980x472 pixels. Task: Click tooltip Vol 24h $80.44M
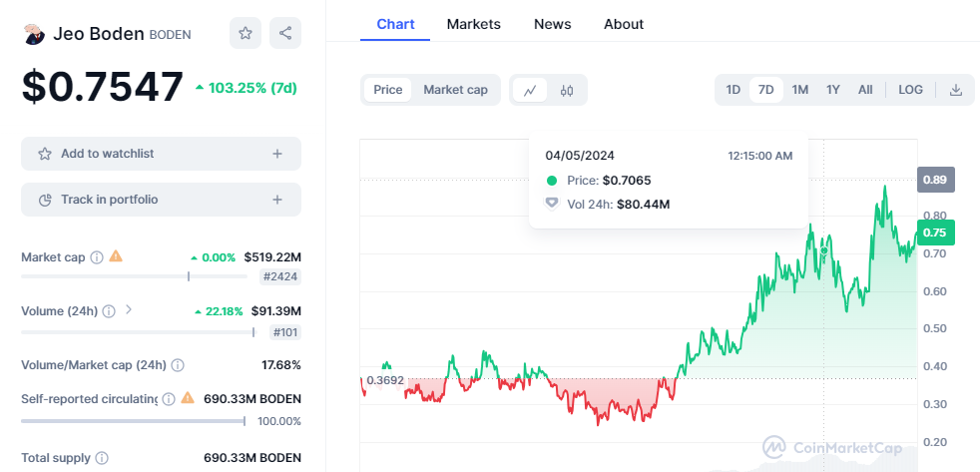[x=643, y=204]
